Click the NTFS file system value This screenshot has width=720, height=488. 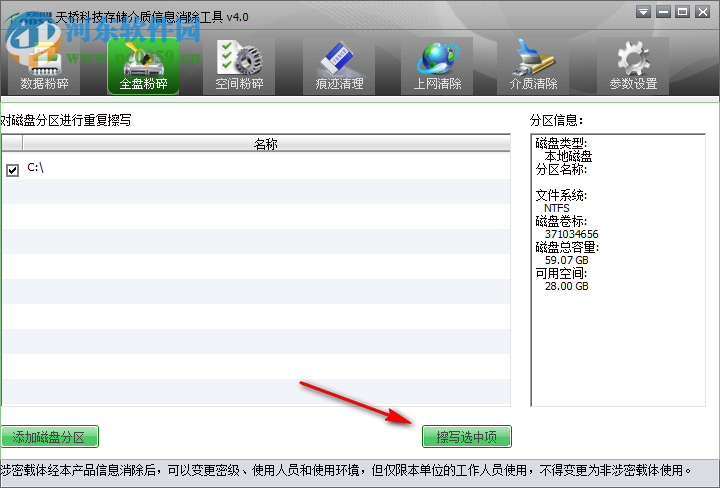(557, 208)
